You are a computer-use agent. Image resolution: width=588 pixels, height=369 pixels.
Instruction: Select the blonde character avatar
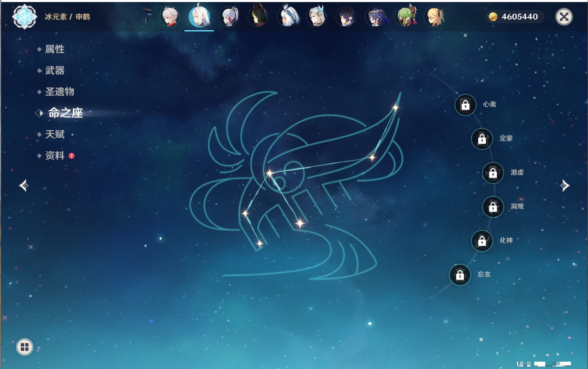pyautogui.click(x=435, y=17)
